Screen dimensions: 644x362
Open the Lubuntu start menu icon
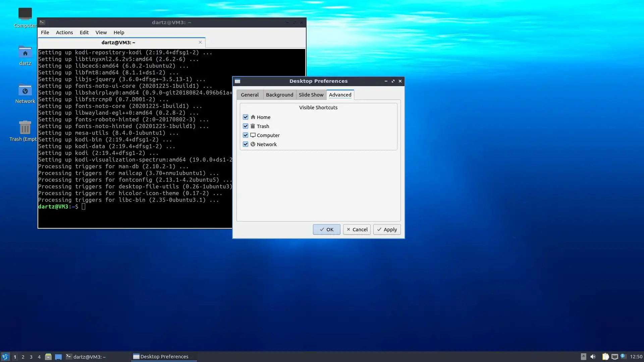(5, 357)
